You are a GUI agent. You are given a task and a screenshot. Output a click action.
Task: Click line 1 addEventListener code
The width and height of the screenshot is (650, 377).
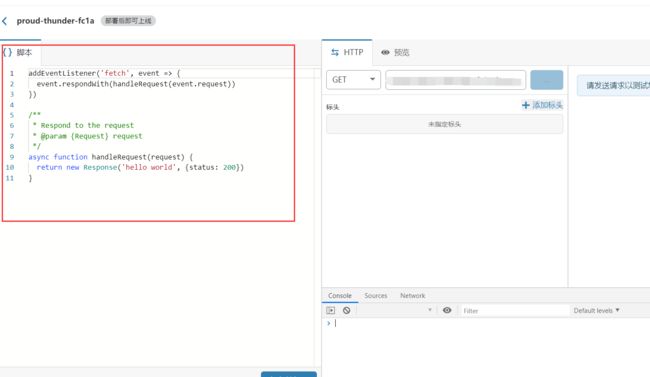(104, 73)
